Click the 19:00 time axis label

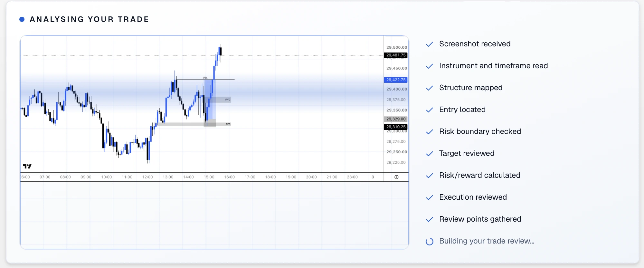pyautogui.click(x=291, y=177)
